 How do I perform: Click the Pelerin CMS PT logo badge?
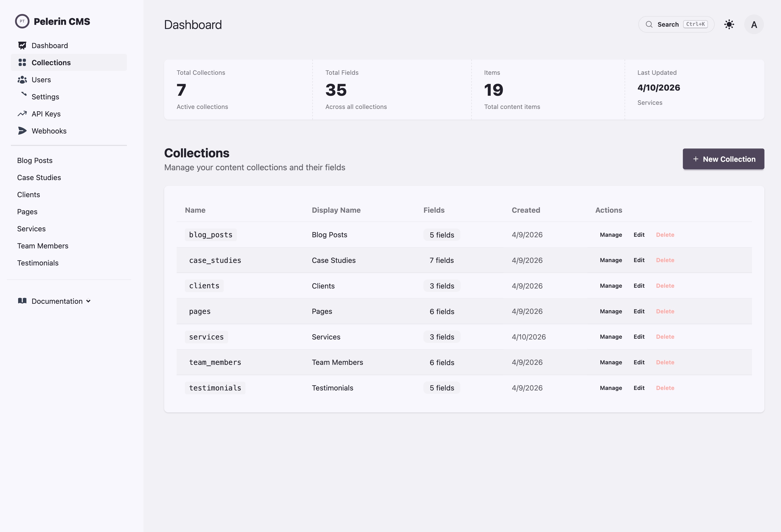(x=22, y=21)
